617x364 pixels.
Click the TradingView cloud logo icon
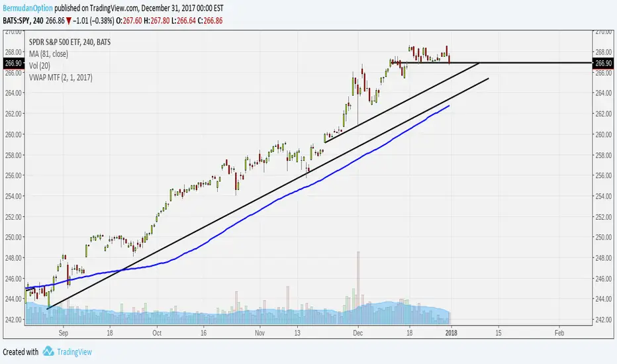48,351
